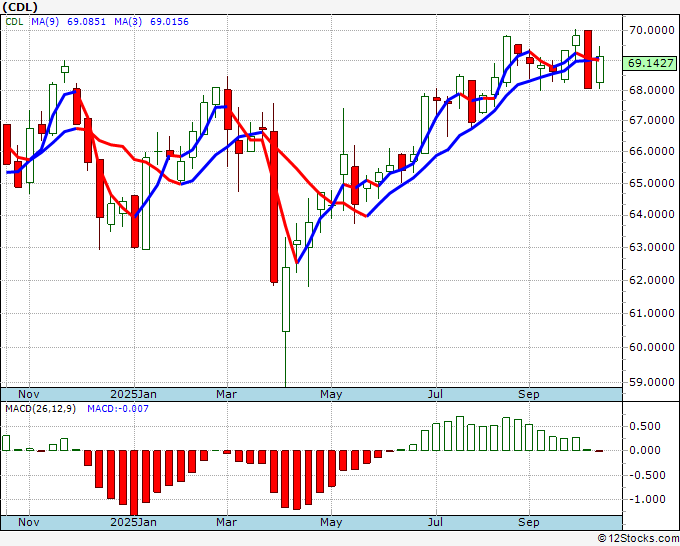Click May on the MACD time axis
Screen dimensions: 680x546
pos(331,522)
